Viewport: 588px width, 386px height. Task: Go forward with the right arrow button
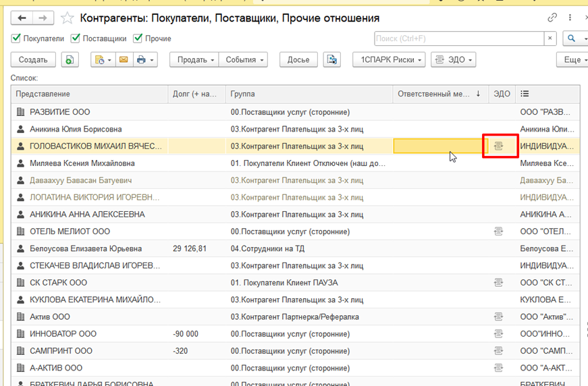43,18
